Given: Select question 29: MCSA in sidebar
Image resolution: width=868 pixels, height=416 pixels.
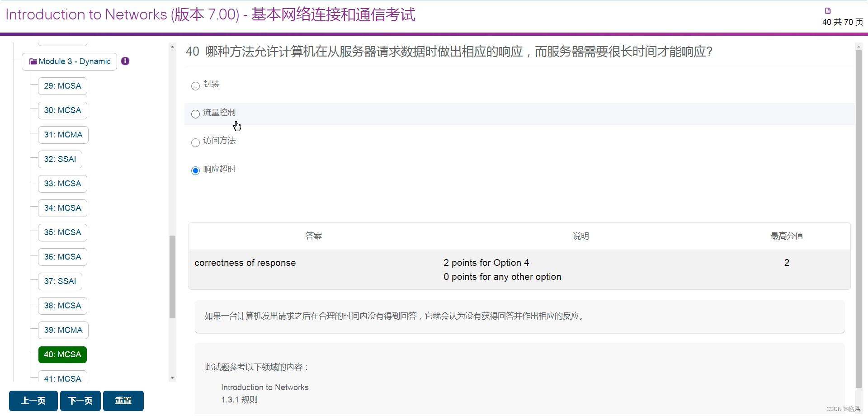Looking at the screenshot, I should pyautogui.click(x=62, y=86).
